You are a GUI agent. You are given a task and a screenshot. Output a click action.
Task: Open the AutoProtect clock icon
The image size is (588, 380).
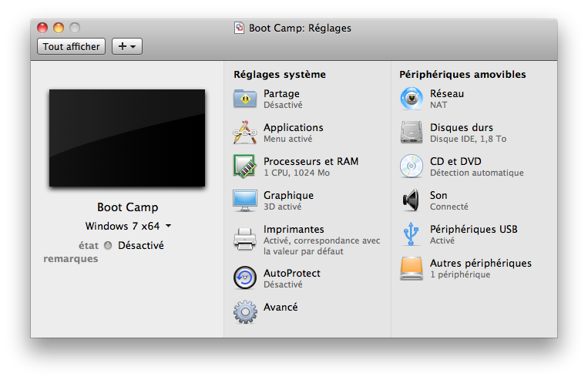point(245,278)
